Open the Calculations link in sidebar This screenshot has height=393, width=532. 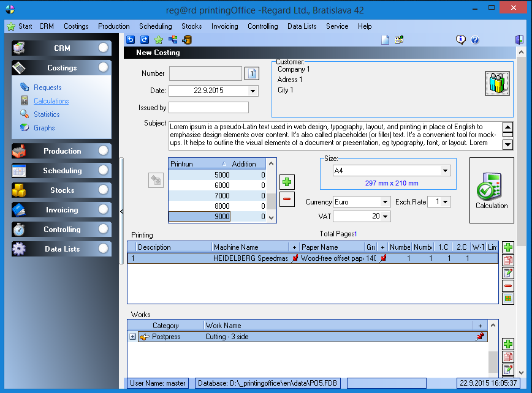click(51, 101)
